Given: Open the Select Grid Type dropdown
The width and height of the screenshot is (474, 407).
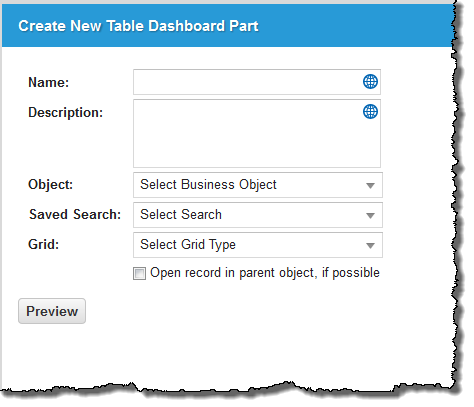Looking at the screenshot, I should pyautogui.click(x=258, y=245).
